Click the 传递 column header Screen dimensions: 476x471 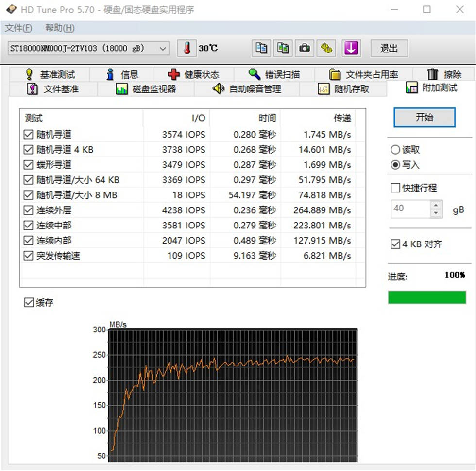pos(318,118)
